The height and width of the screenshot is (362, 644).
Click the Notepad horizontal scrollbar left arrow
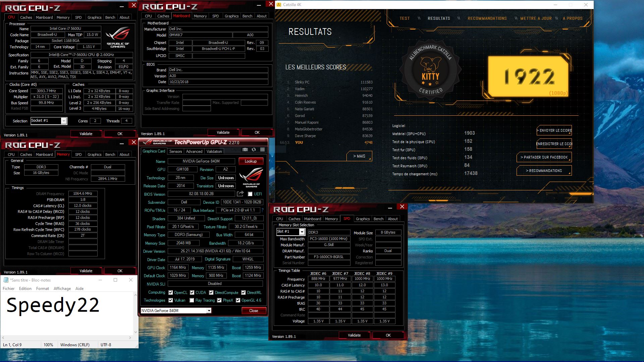[x=3, y=338]
